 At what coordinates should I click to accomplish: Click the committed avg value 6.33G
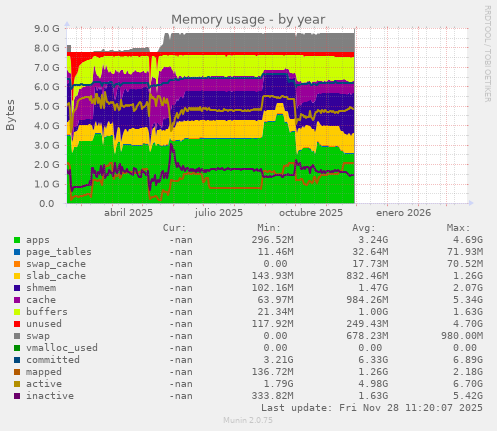(373, 360)
